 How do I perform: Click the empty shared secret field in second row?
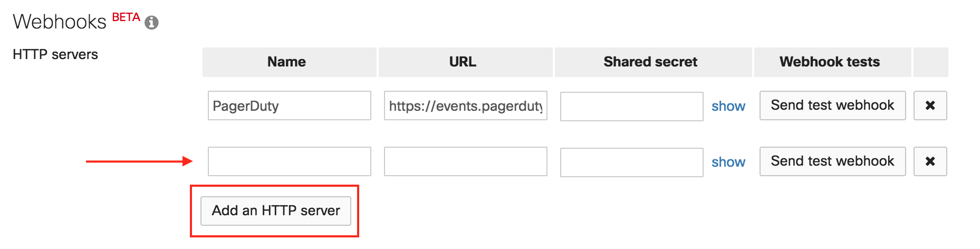[x=631, y=162]
